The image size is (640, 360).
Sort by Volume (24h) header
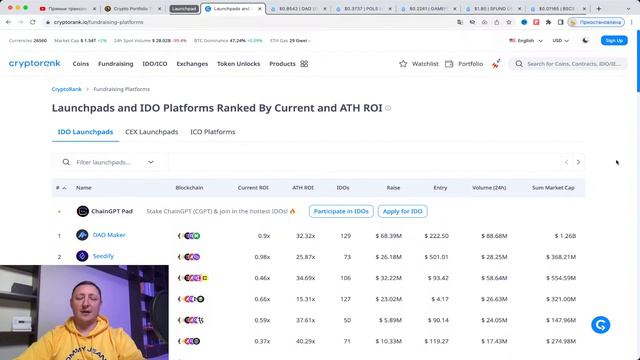489,188
